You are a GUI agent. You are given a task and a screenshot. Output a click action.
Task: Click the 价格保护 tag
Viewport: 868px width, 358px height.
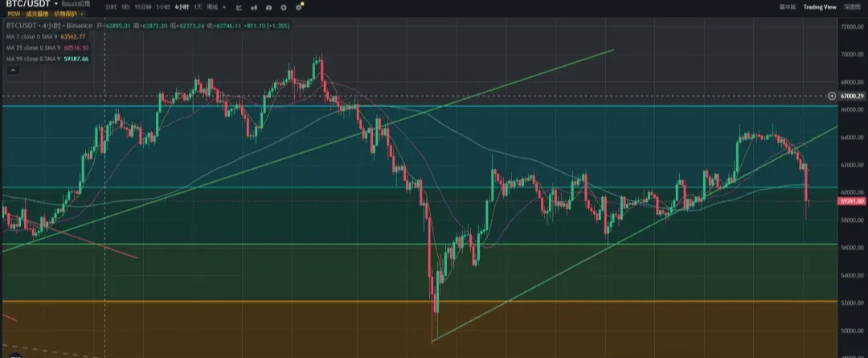click(x=67, y=14)
